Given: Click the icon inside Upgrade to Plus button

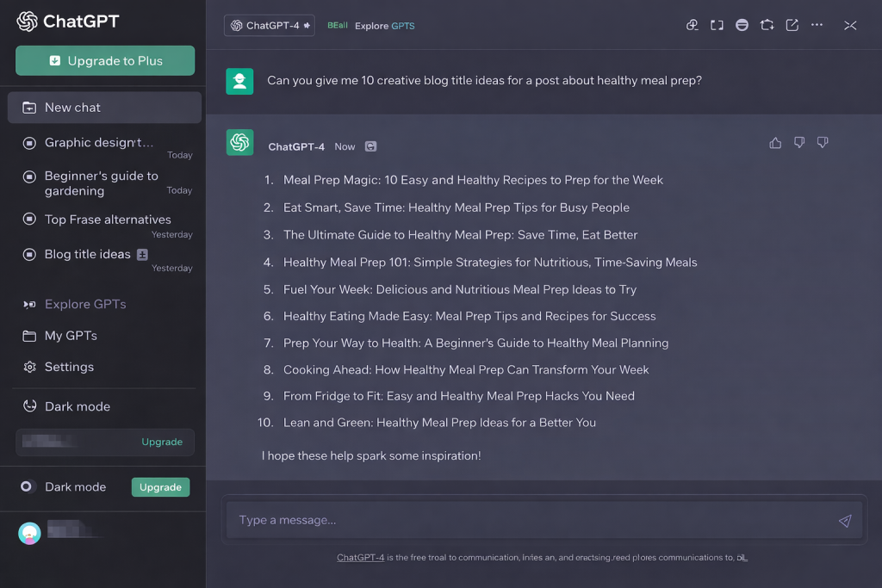Looking at the screenshot, I should pos(54,61).
